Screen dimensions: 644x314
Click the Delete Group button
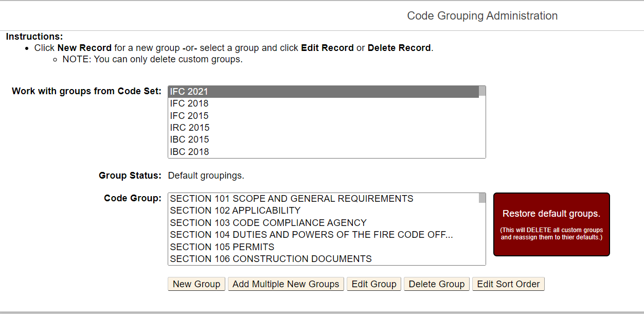437,284
